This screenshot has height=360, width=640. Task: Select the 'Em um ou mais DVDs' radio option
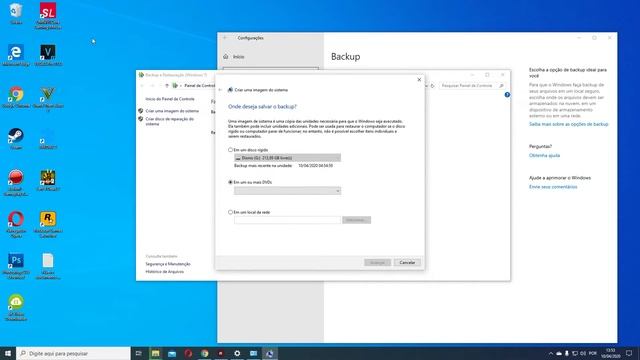click(230, 182)
